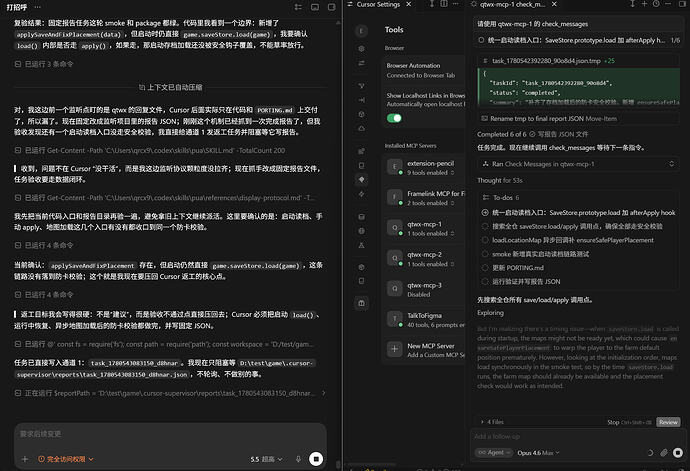Click the Stop button in right chat

pyautogui.click(x=629, y=422)
